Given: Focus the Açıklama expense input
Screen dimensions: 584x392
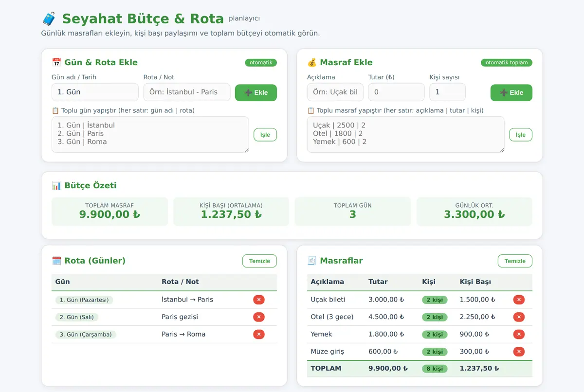Looking at the screenshot, I should click(335, 92).
